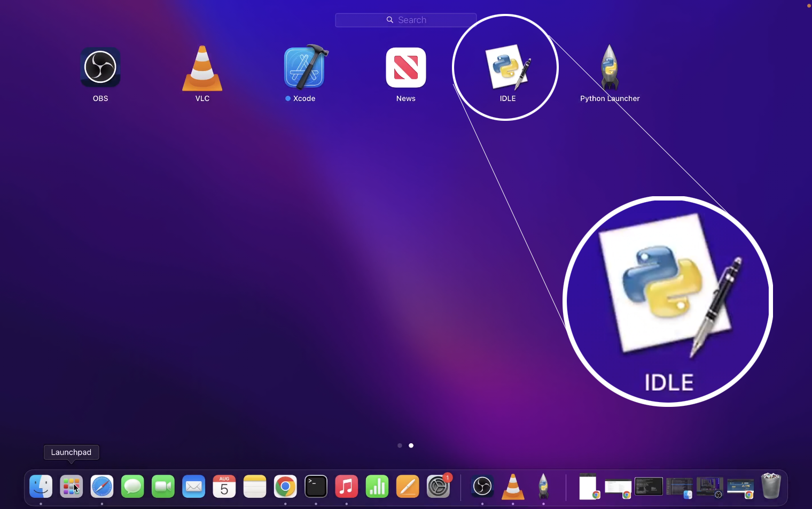The image size is (812, 509).
Task: Switch to the first Launchpad page dot
Action: point(400,445)
